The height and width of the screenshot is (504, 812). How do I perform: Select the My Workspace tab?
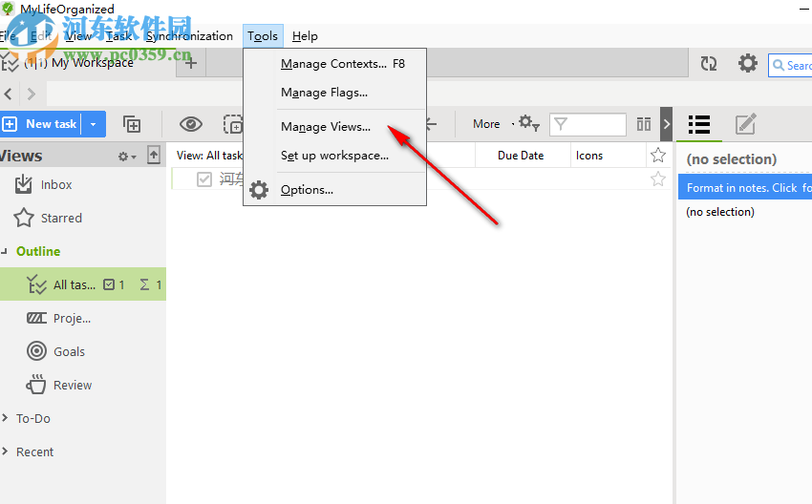tap(87, 63)
